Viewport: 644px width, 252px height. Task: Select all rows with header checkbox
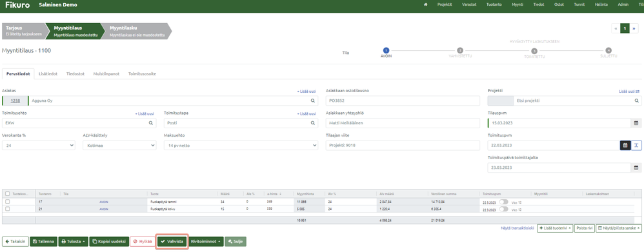(7, 194)
